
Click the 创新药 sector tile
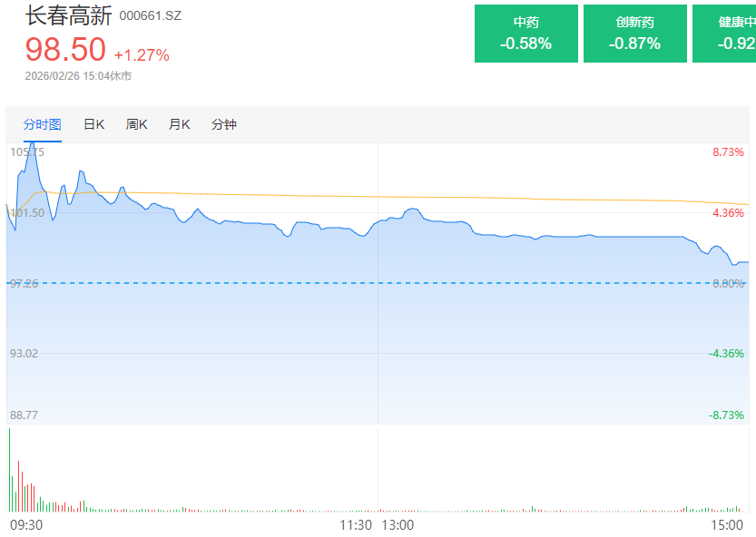[634, 34]
